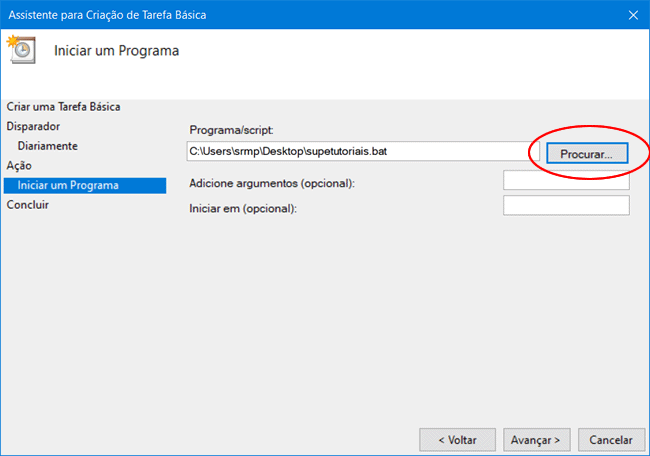Select the Diariamente sub-step
Image resolution: width=650 pixels, height=456 pixels.
coord(47,146)
